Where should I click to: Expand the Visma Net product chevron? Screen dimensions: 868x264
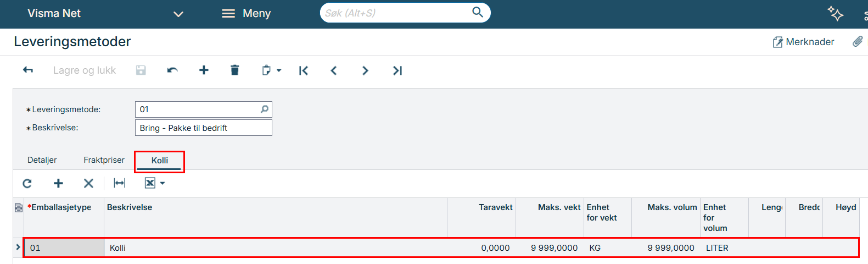click(x=178, y=14)
